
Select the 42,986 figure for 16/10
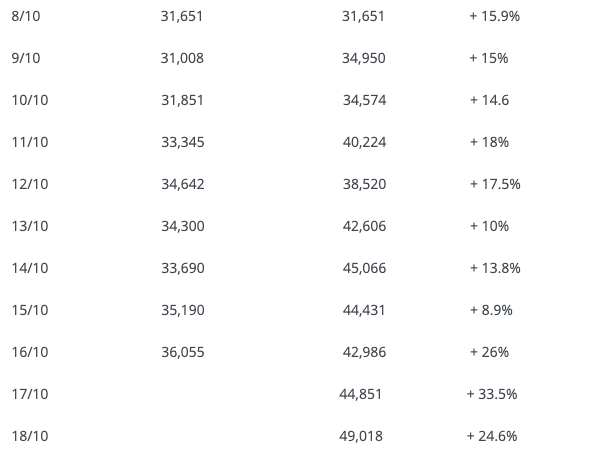364,352
